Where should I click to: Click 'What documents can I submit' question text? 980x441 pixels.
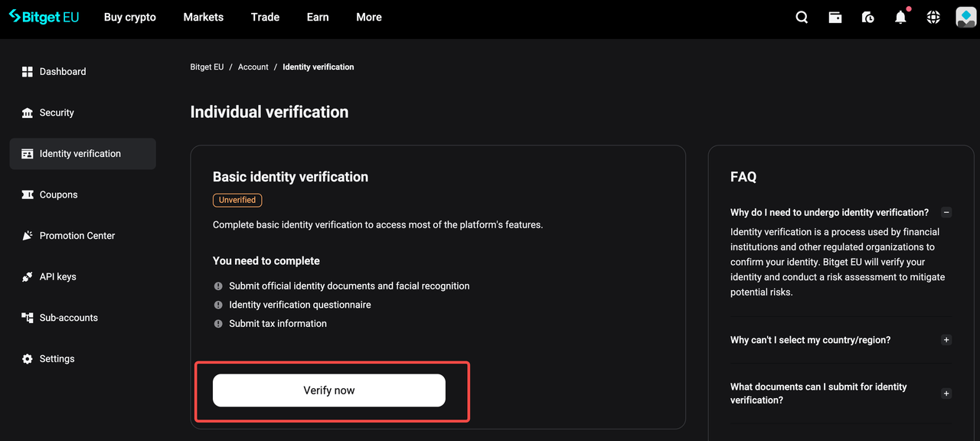[x=818, y=394]
